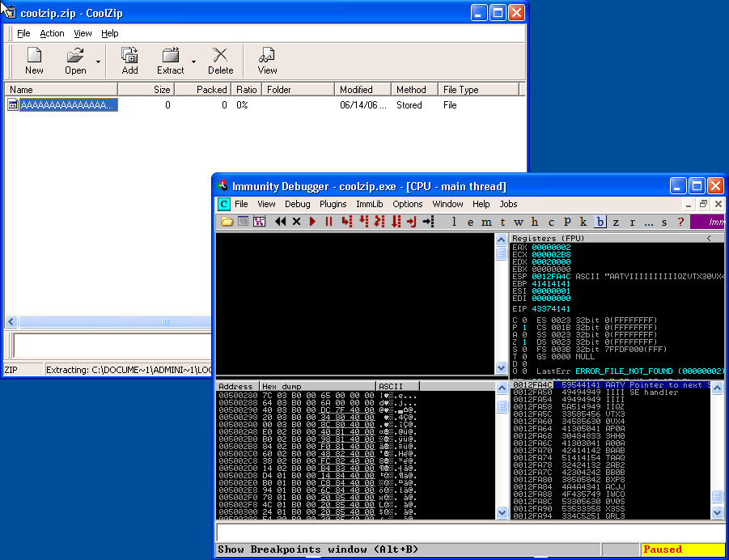Image resolution: width=729 pixels, height=560 pixels.
Task: Select the EIP register value 43374141
Action: click(x=551, y=309)
